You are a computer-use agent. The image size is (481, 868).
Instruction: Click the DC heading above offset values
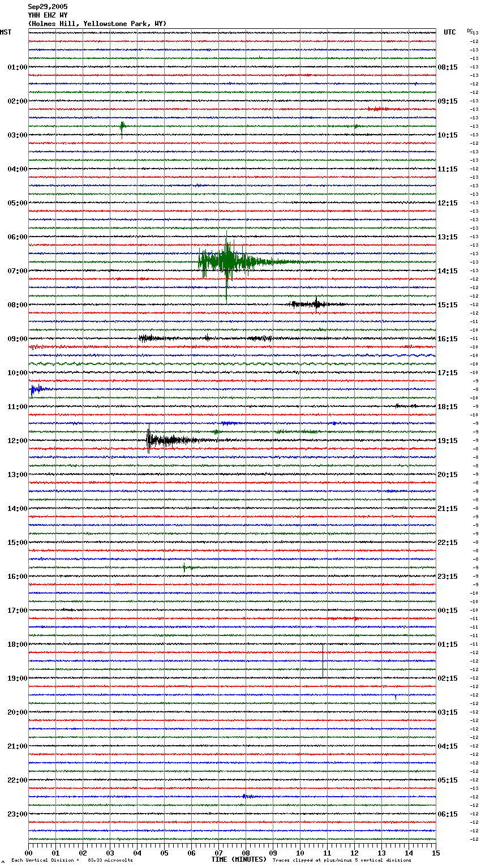[470, 31]
